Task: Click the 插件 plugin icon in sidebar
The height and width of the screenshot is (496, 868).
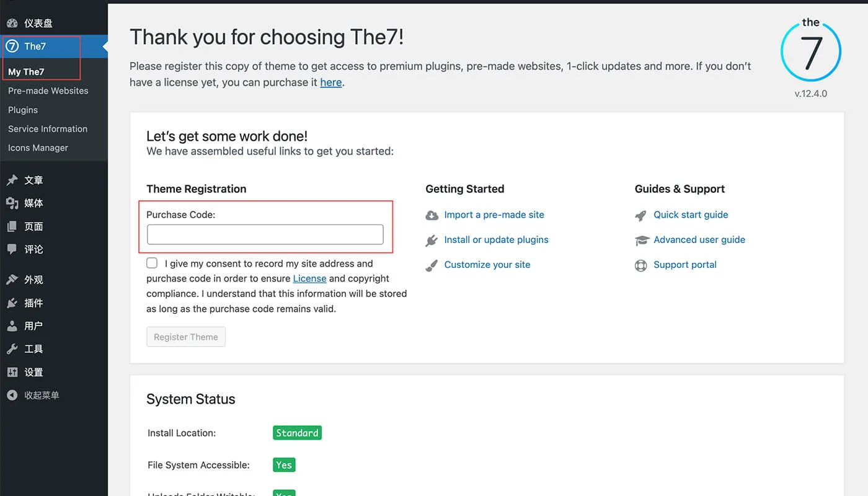Action: 12,303
